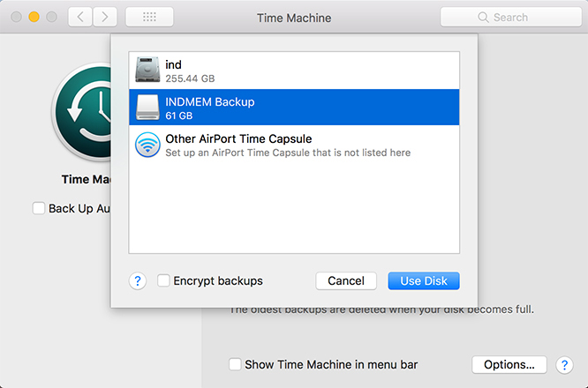588x388 pixels.
Task: Click the yellow minimize window button
Action: 34,17
